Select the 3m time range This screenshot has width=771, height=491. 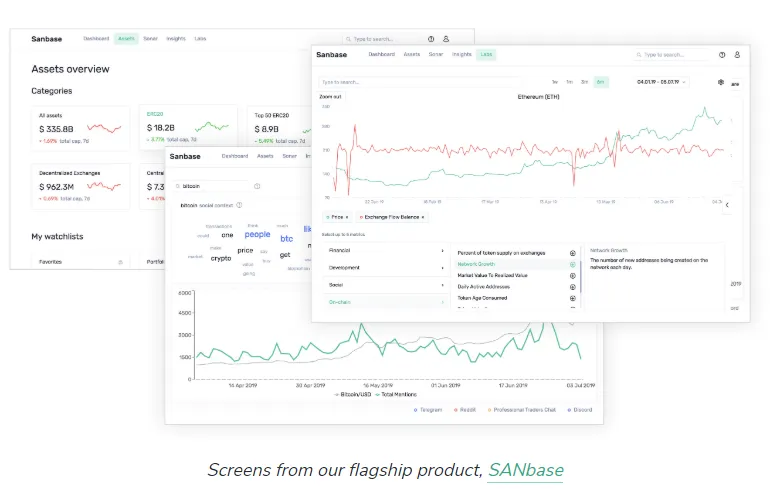[585, 82]
